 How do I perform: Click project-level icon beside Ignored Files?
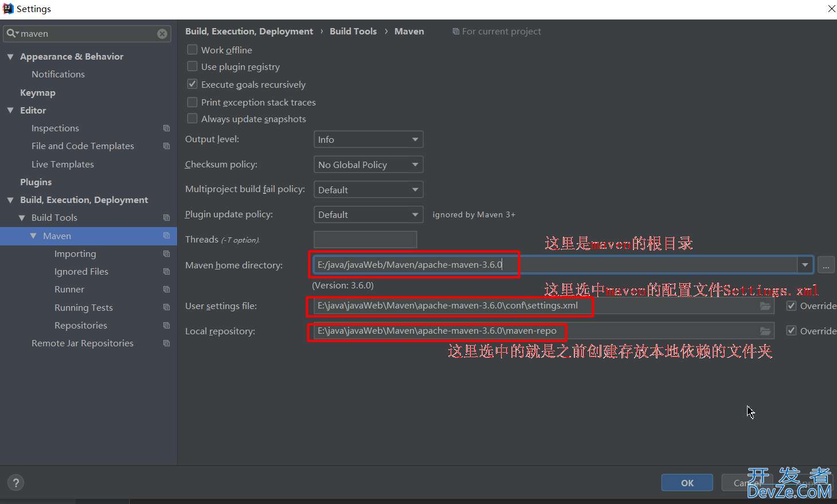point(166,271)
